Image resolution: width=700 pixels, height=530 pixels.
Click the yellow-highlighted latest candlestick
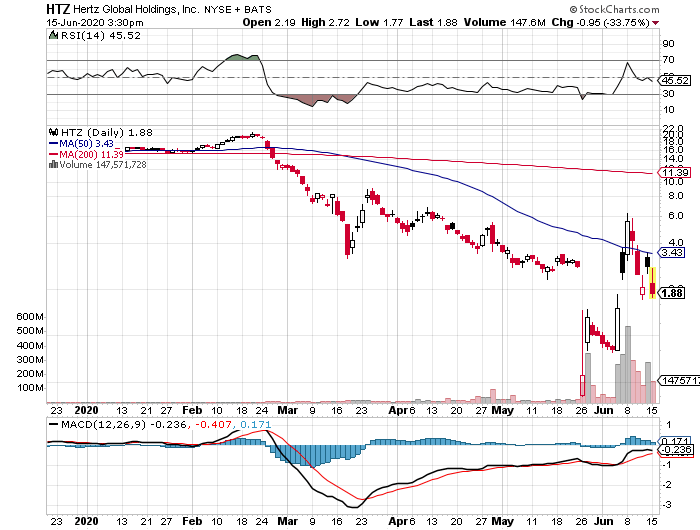(652, 283)
